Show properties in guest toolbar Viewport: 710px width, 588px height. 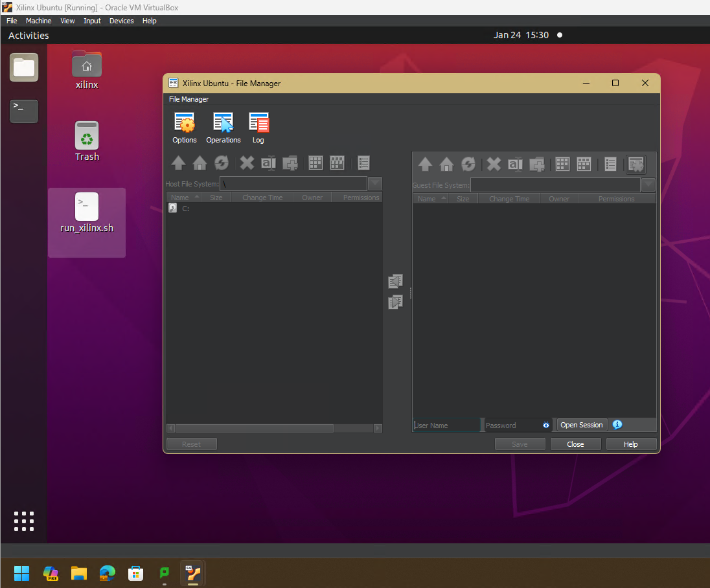610,164
